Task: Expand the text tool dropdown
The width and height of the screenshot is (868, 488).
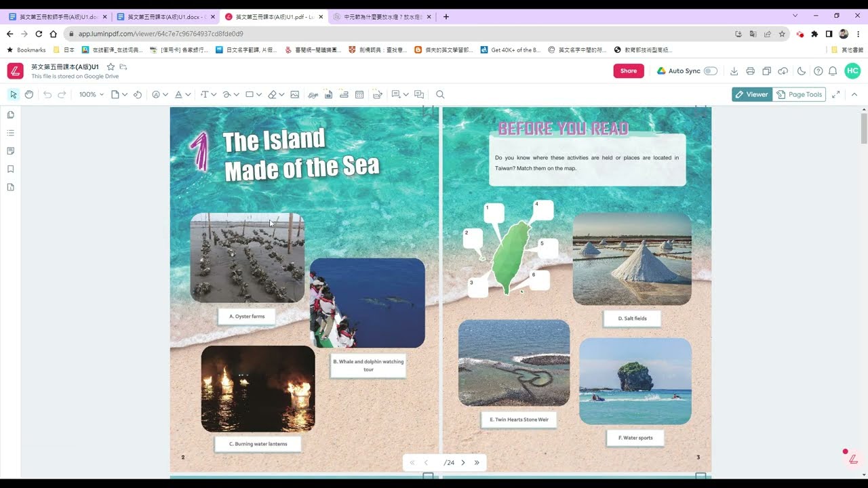Action: point(214,95)
